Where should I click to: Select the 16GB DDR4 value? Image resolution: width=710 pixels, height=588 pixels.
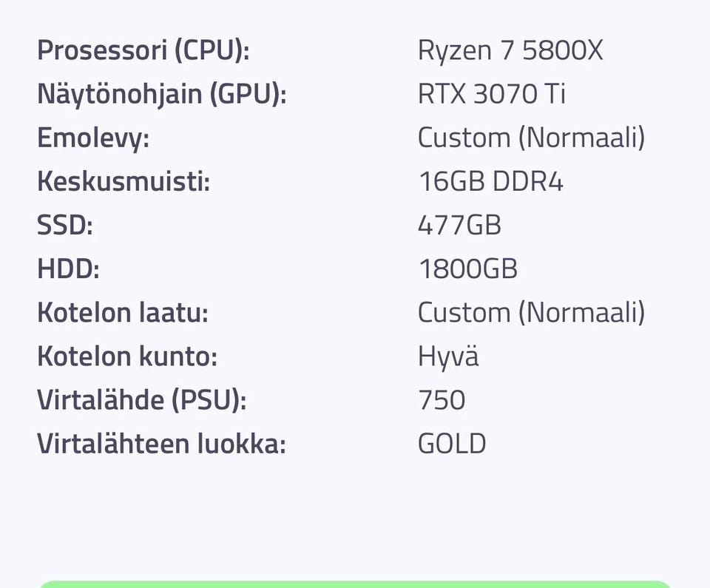(490, 182)
